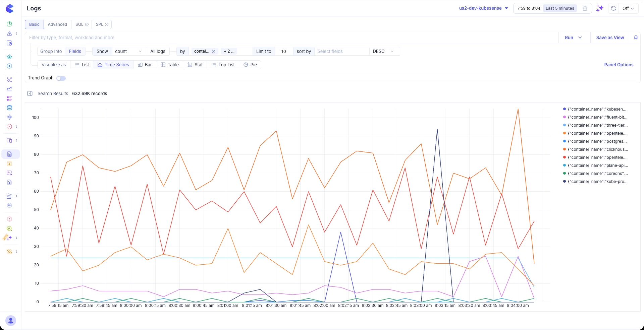Open the active Logs document icon
The width and height of the screenshot is (644, 330).
click(x=9, y=154)
